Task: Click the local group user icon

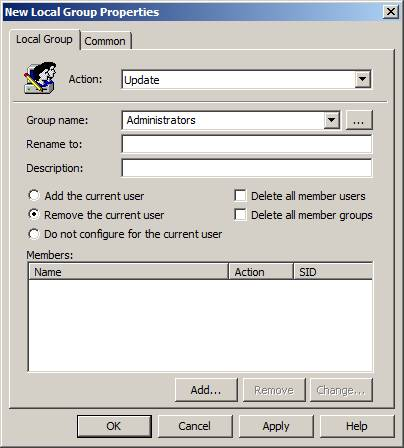Action: click(40, 78)
